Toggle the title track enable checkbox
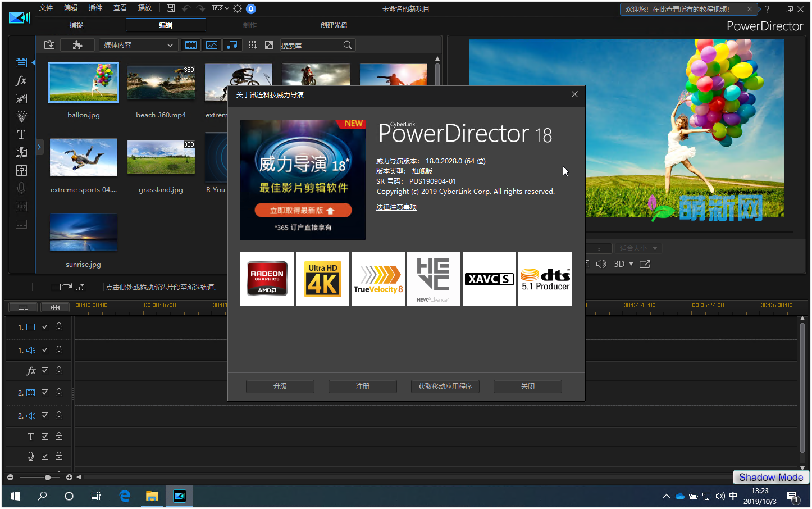This screenshot has height=509, width=812. pyautogui.click(x=45, y=437)
